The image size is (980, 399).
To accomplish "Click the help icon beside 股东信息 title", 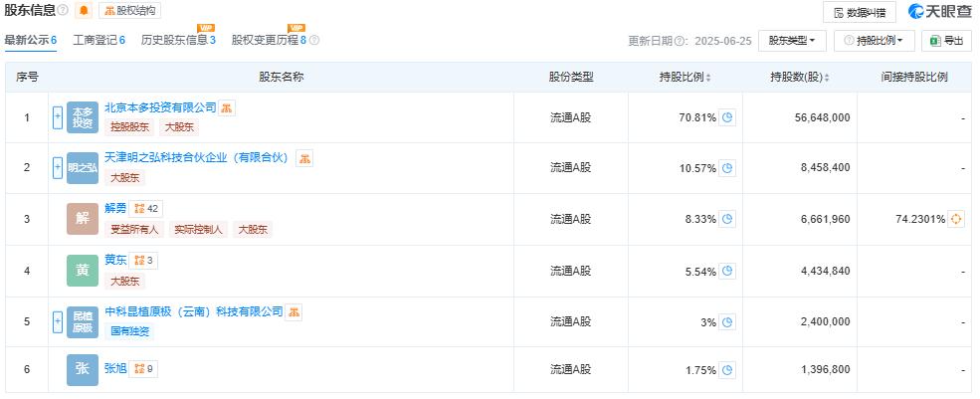I will (x=63, y=10).
